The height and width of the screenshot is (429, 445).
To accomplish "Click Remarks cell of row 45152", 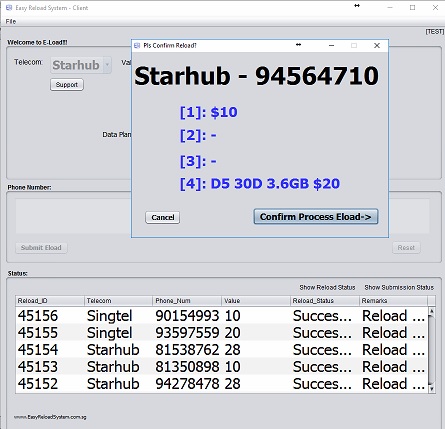I will click(x=393, y=384).
